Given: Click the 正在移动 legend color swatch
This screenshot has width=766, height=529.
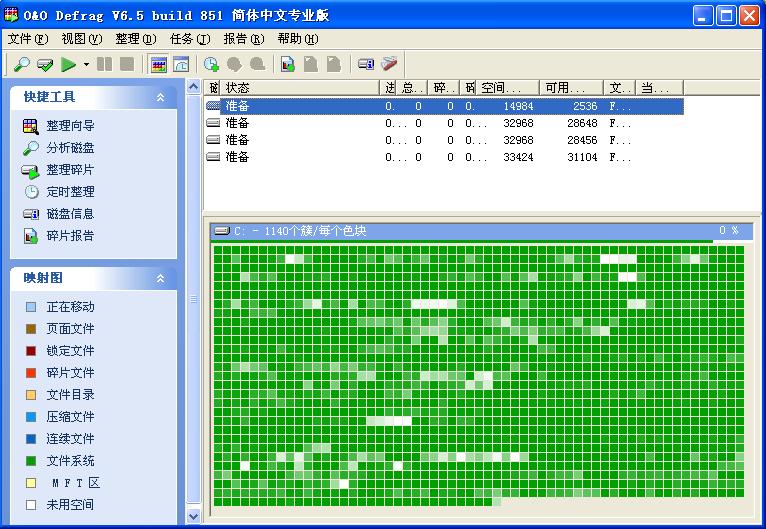Looking at the screenshot, I should coord(31,307).
